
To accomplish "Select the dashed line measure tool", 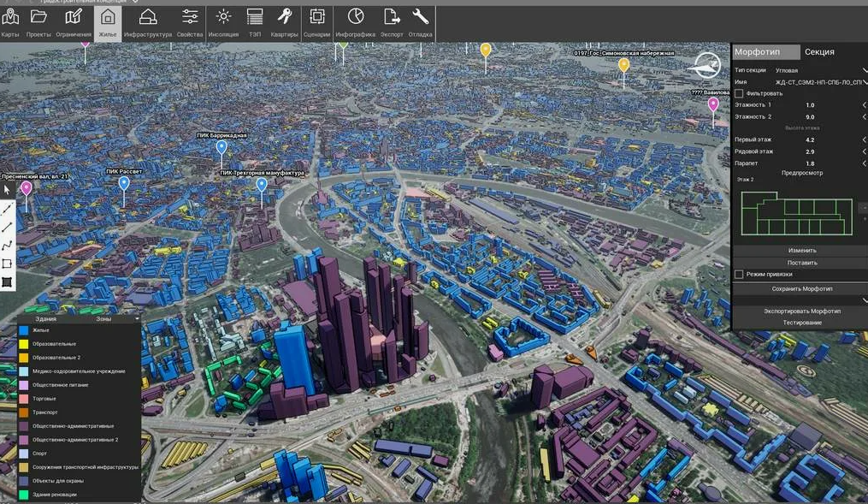I will (x=7, y=208).
